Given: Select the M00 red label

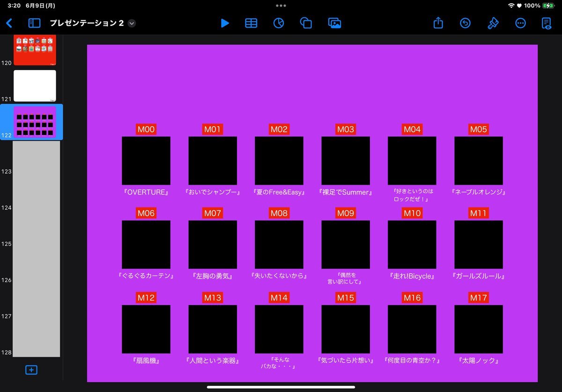Looking at the screenshot, I should tap(146, 129).
